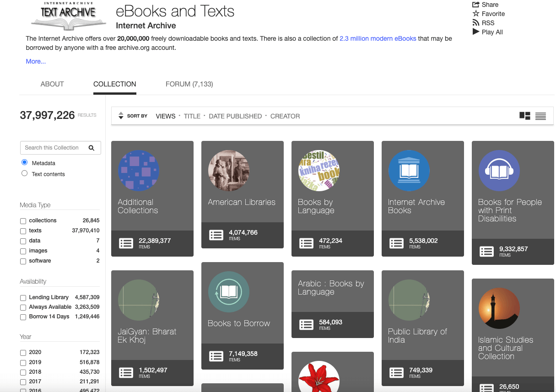
Task: Enable the Always Available filter
Action: (x=23, y=307)
